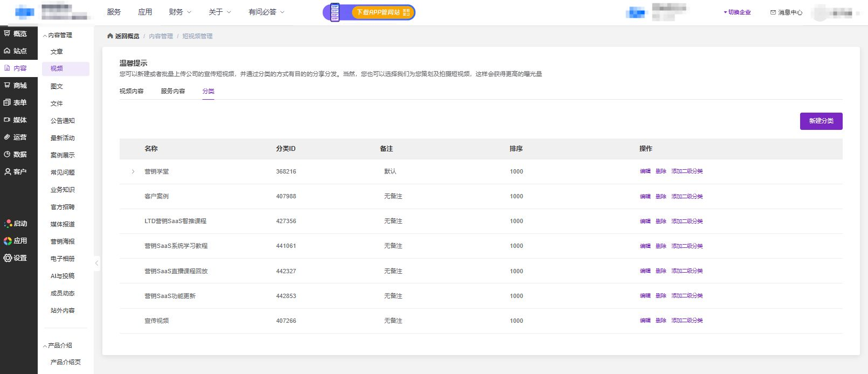The image size is (868, 374).
Task: Open the 客户 customers icon
Action: click(x=7, y=171)
